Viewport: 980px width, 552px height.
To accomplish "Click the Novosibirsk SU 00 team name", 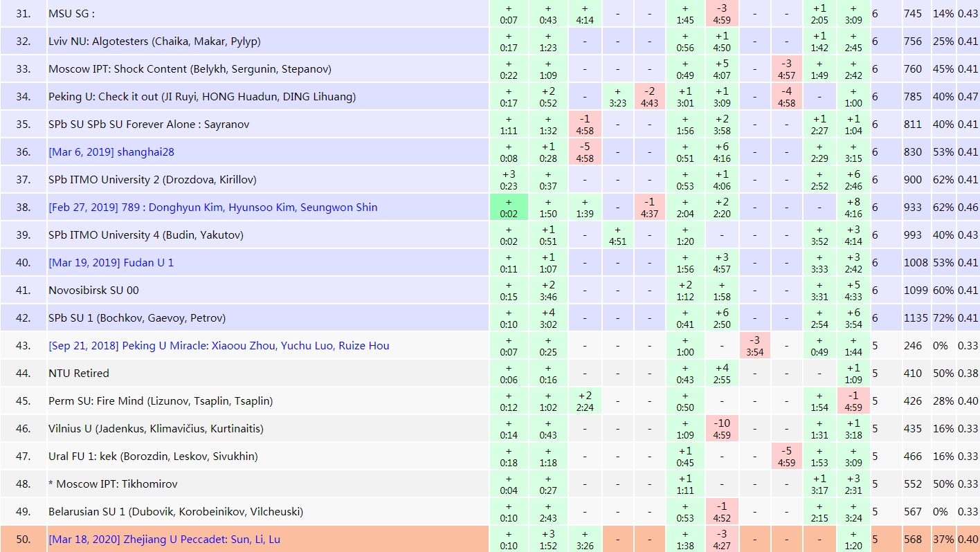I will point(93,291).
